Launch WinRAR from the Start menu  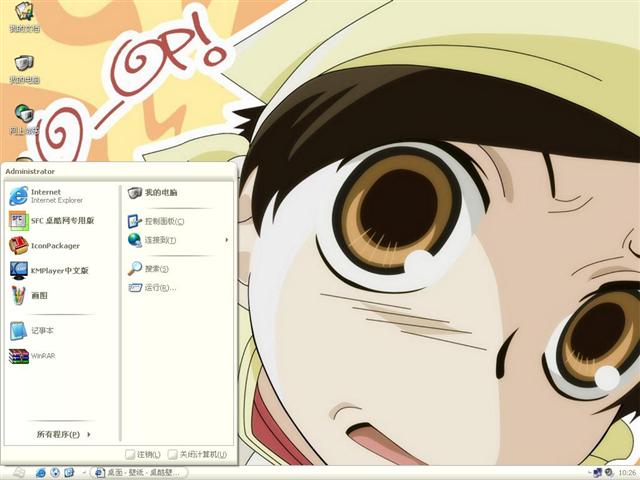click(x=61, y=356)
